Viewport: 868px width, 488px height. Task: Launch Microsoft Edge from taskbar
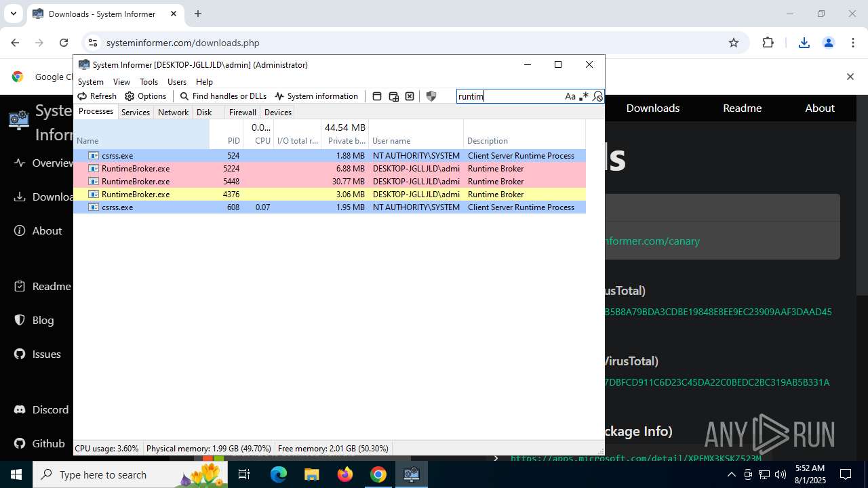coord(279,474)
